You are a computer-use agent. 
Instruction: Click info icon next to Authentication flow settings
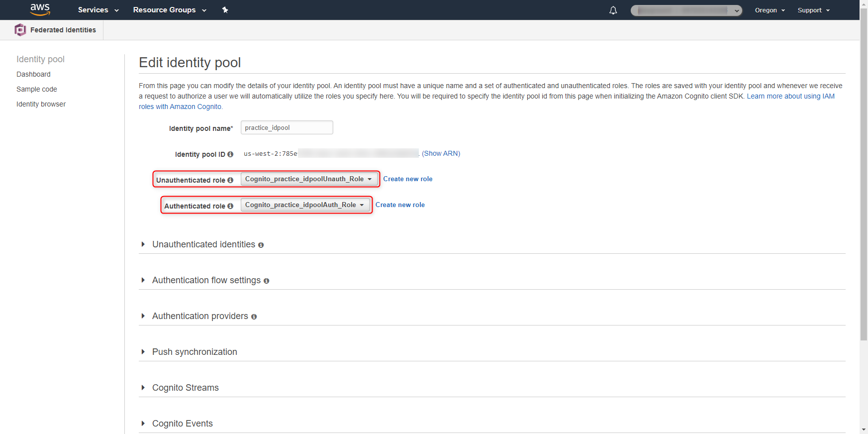click(x=266, y=281)
